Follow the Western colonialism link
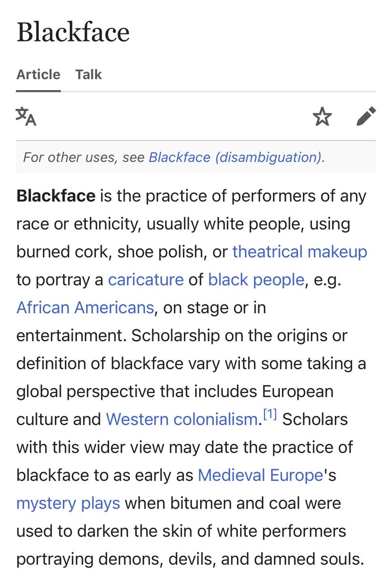The height and width of the screenshot is (572, 392). (181, 419)
